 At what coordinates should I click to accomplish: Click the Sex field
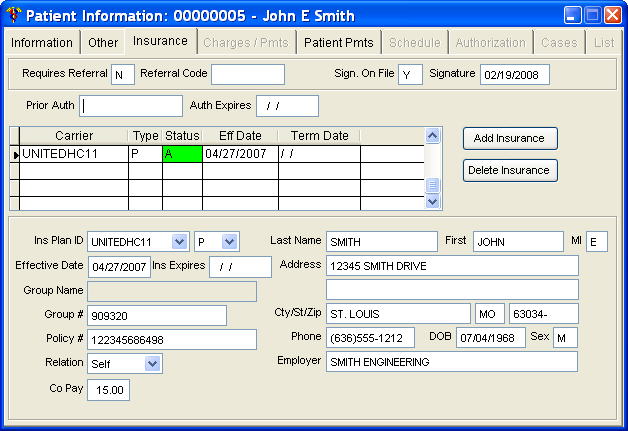point(565,338)
